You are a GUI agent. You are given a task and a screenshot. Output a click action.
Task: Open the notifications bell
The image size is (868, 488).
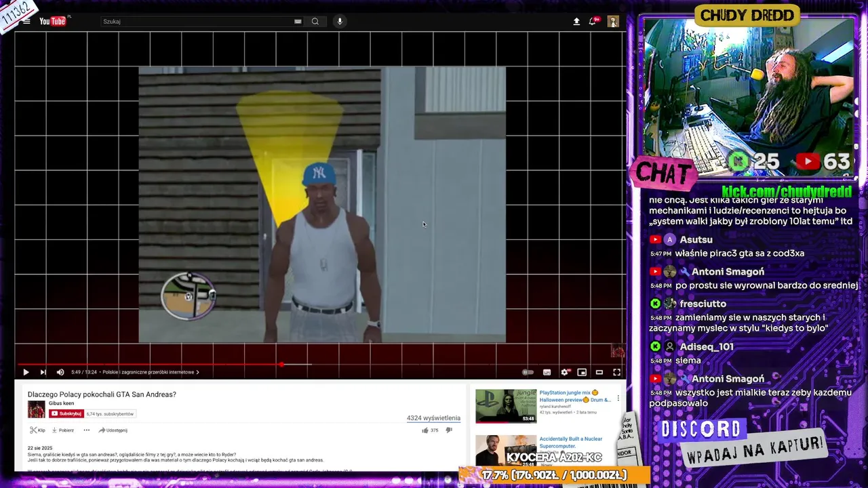coord(593,21)
